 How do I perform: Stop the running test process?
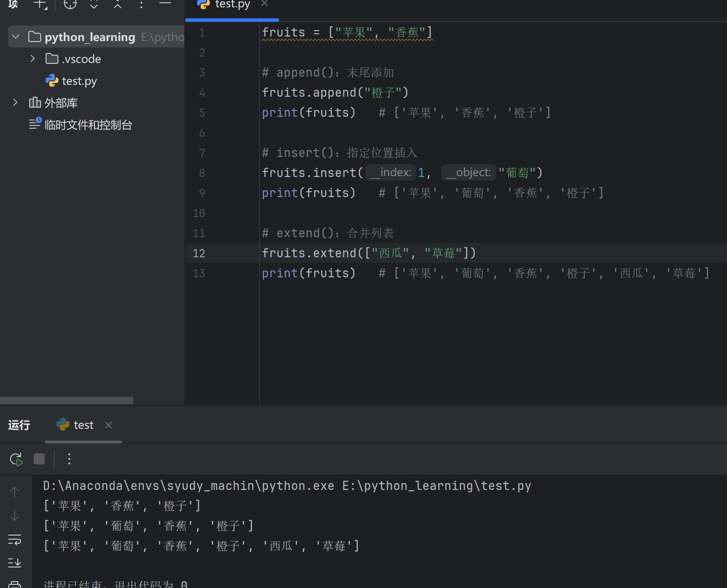click(39, 459)
